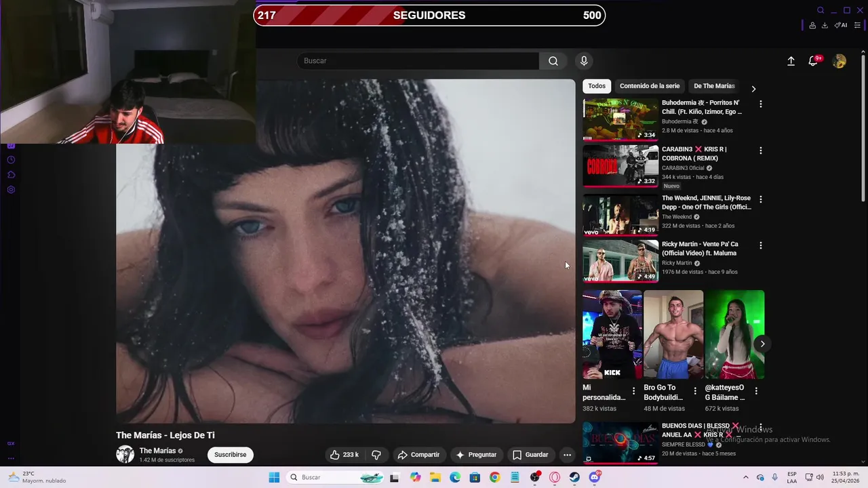Open options for 'Mi personalida...' short
Viewport: 868px width, 488px height.
tap(634, 391)
